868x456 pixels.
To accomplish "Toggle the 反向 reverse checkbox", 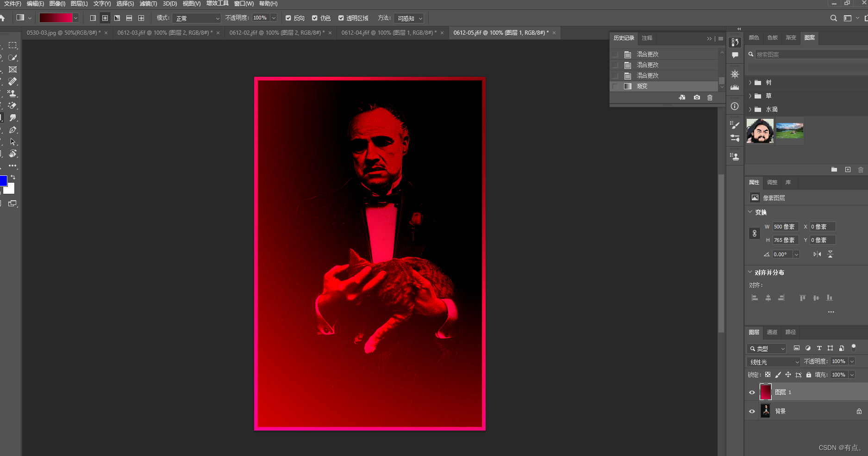I will (x=288, y=18).
